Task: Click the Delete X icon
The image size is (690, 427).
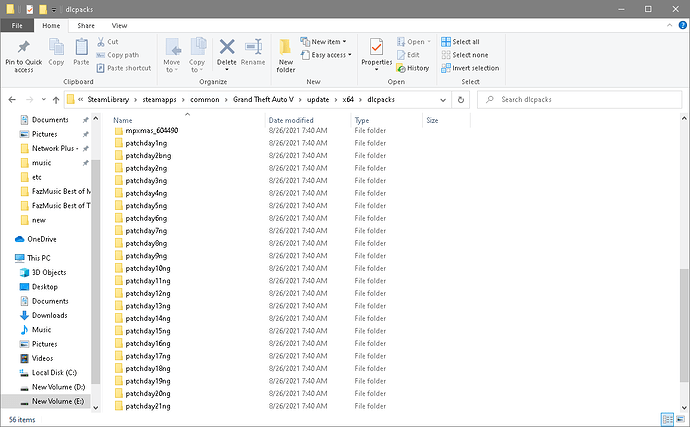Action: [x=227, y=47]
